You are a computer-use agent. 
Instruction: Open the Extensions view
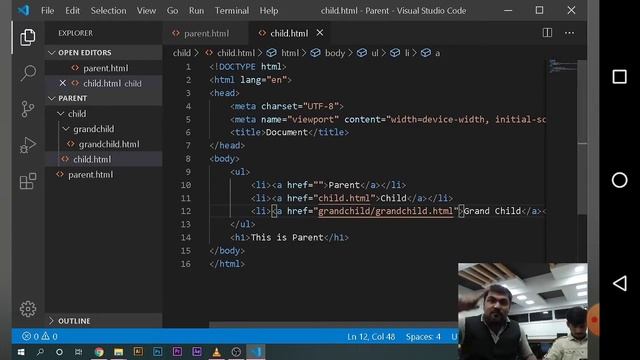(x=28, y=181)
